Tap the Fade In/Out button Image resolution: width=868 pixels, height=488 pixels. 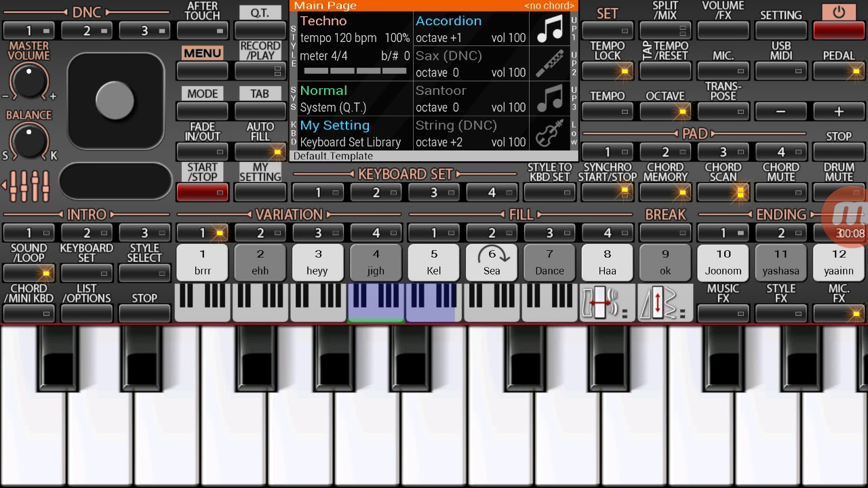pyautogui.click(x=202, y=152)
